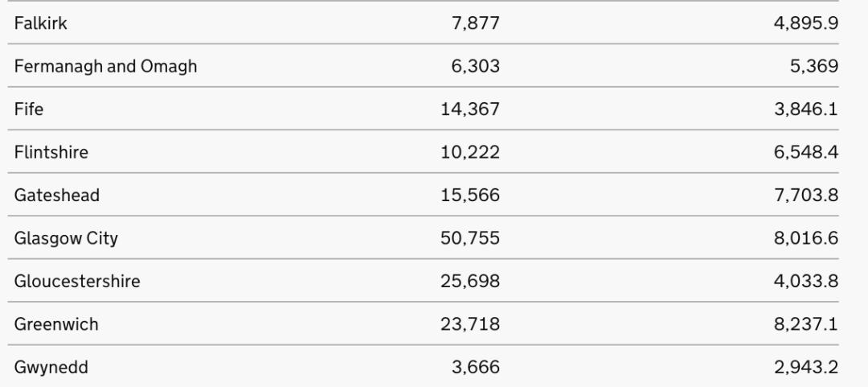Select the 7,703.8 Gateshead rate

tap(805, 196)
